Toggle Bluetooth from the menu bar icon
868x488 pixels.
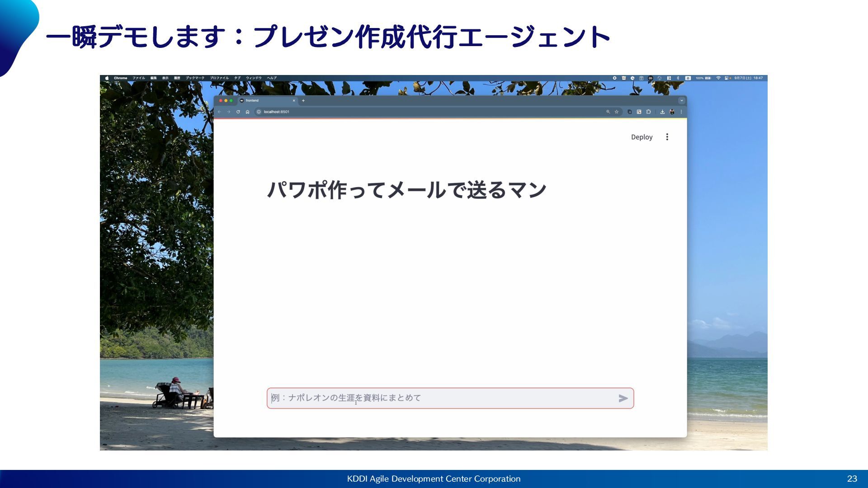678,78
